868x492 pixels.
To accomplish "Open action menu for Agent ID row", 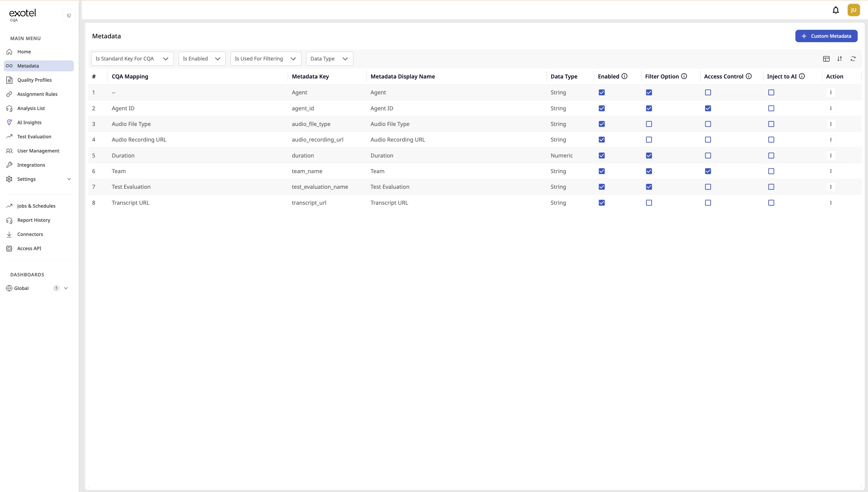I will tap(831, 109).
